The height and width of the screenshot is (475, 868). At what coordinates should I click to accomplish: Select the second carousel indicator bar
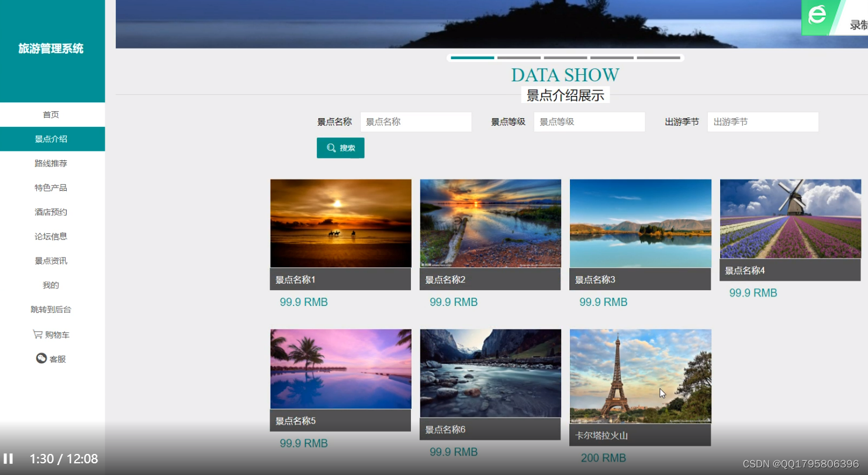[519, 58]
